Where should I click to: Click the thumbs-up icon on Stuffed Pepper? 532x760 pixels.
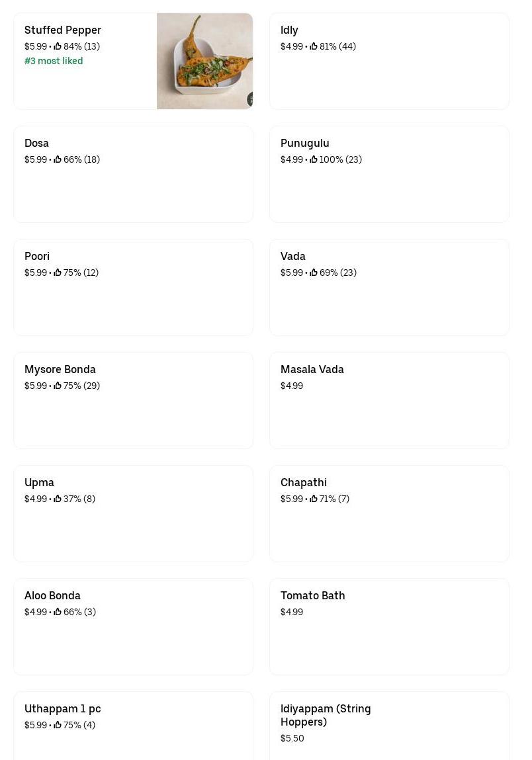[58, 46]
